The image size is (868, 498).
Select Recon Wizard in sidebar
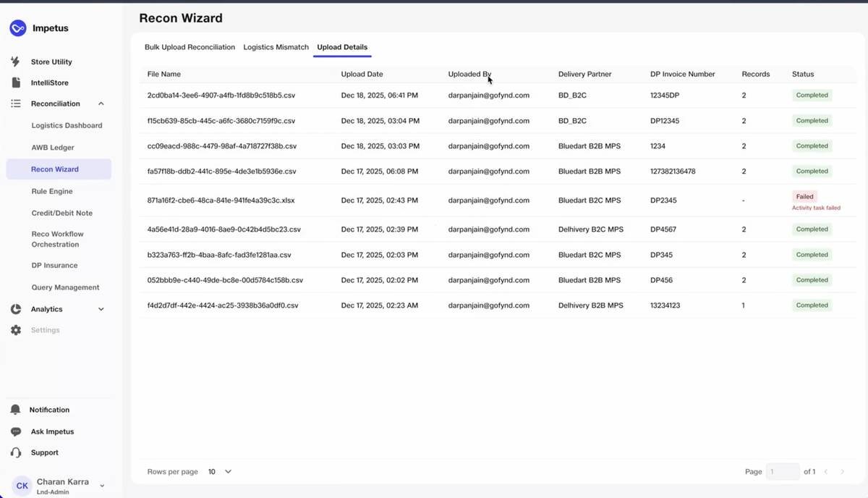pos(59,169)
